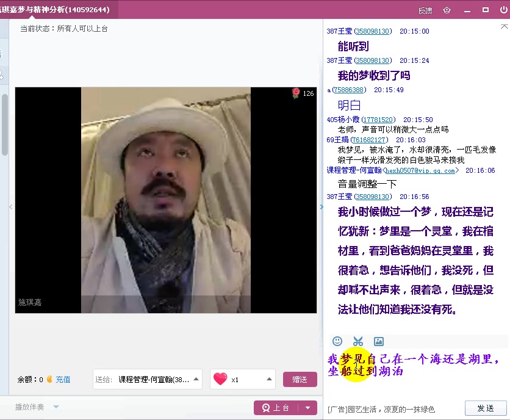Collapse the left panel using the side arrow
This screenshot has width=510, height=420.
(10, 206)
